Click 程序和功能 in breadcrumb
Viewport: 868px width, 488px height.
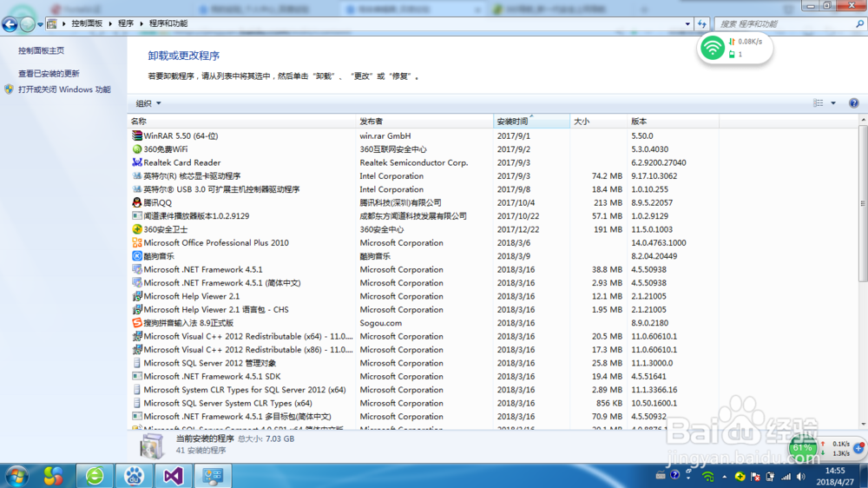(168, 23)
